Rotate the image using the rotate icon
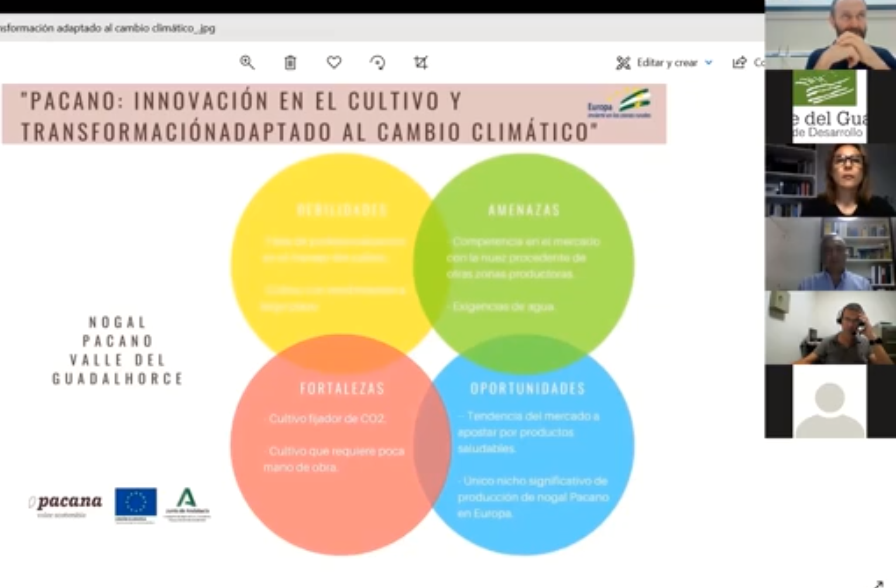 tap(378, 63)
